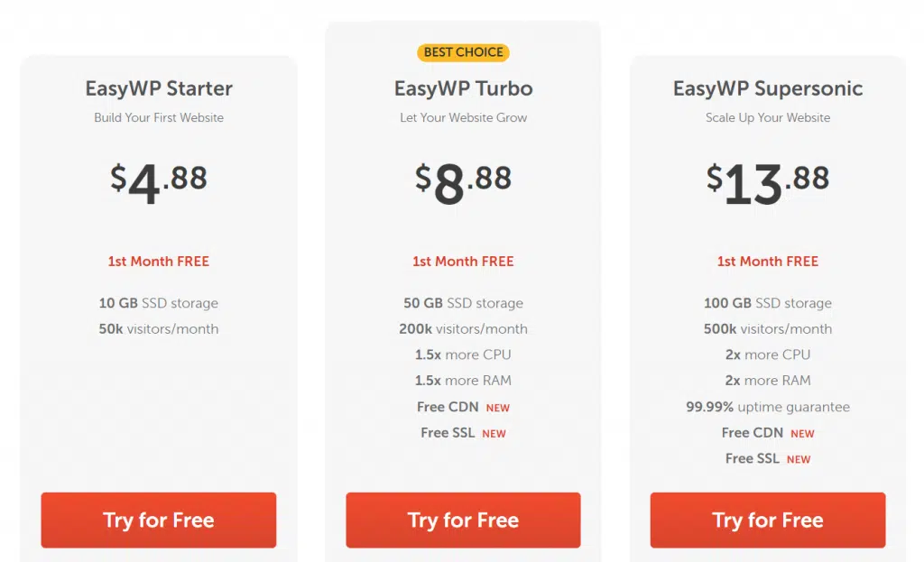The image size is (924, 562).
Task: Click Starter's 1st Month FREE text
Action: [159, 261]
